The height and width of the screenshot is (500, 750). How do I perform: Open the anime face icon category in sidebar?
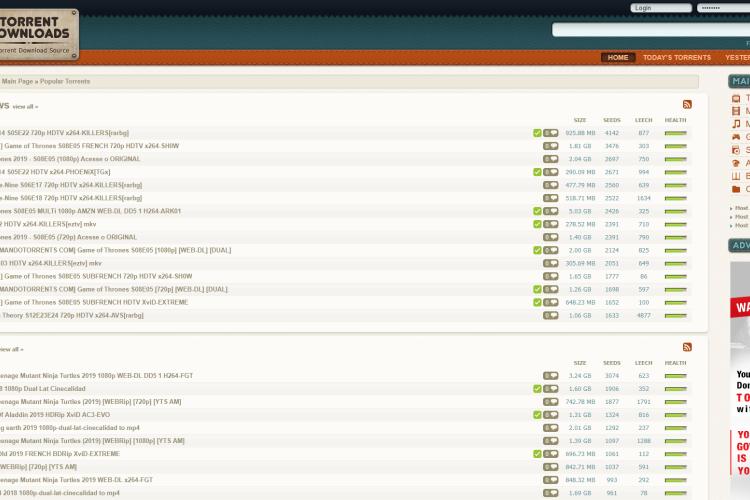click(736, 163)
